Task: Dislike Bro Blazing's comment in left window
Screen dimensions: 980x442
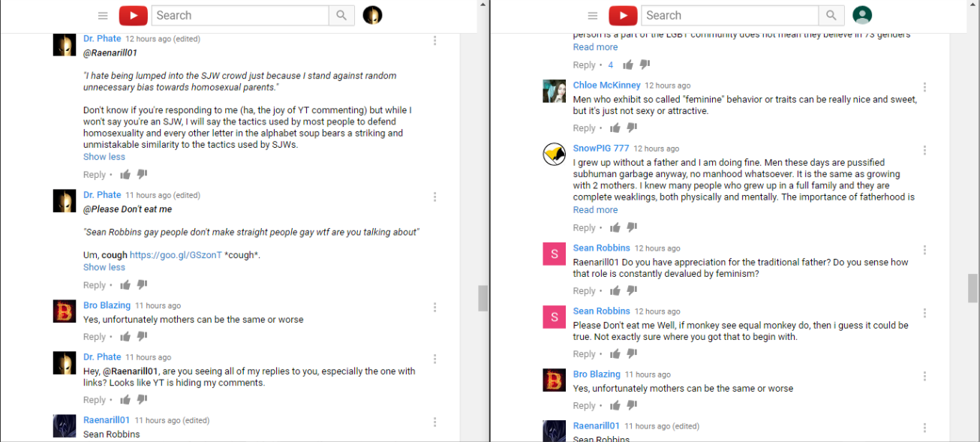Action: point(142,337)
